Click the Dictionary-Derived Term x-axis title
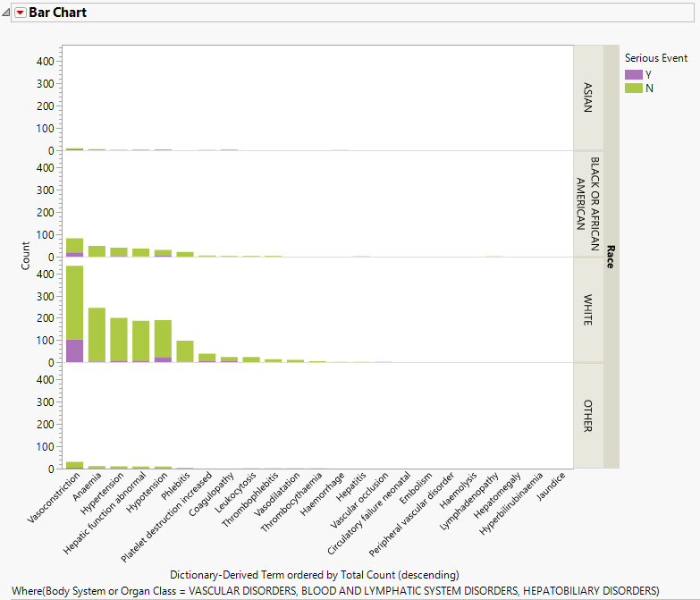This screenshot has height=600, width=700. [313, 574]
